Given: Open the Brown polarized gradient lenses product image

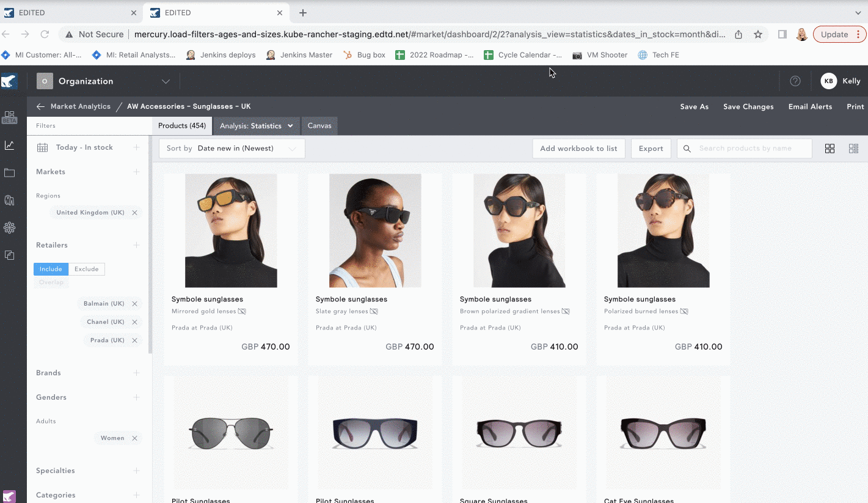Looking at the screenshot, I should [x=519, y=230].
